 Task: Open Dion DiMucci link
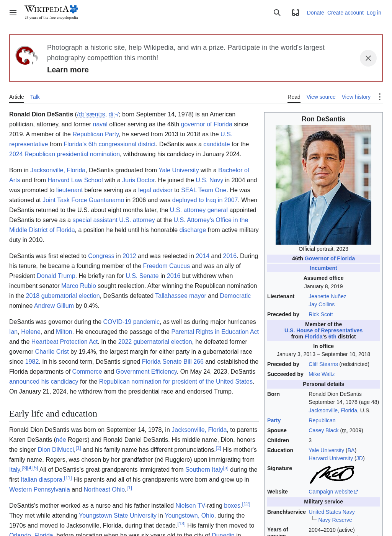pyautogui.click(x=56, y=449)
